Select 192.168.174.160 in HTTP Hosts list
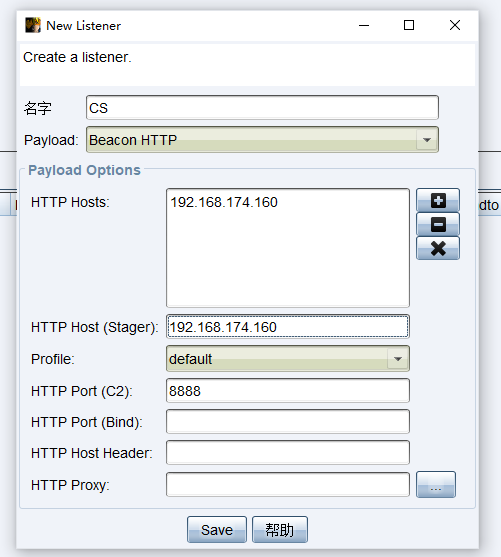501x557 pixels. [224, 202]
